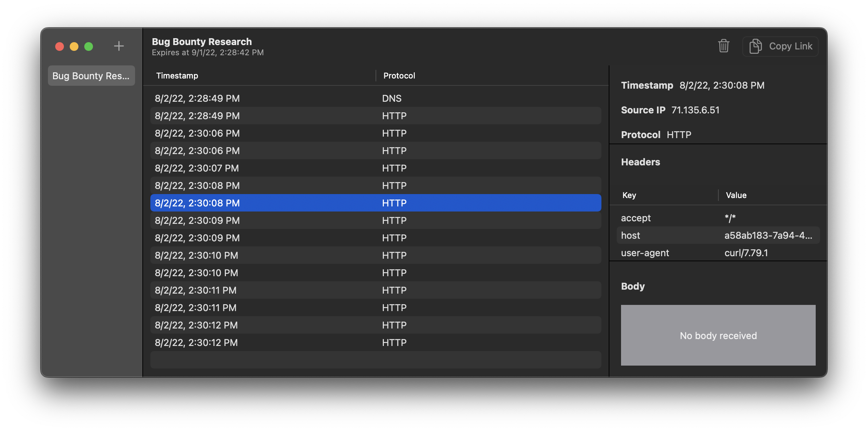Add new session with plus icon
The width and height of the screenshot is (868, 431).
point(119,46)
